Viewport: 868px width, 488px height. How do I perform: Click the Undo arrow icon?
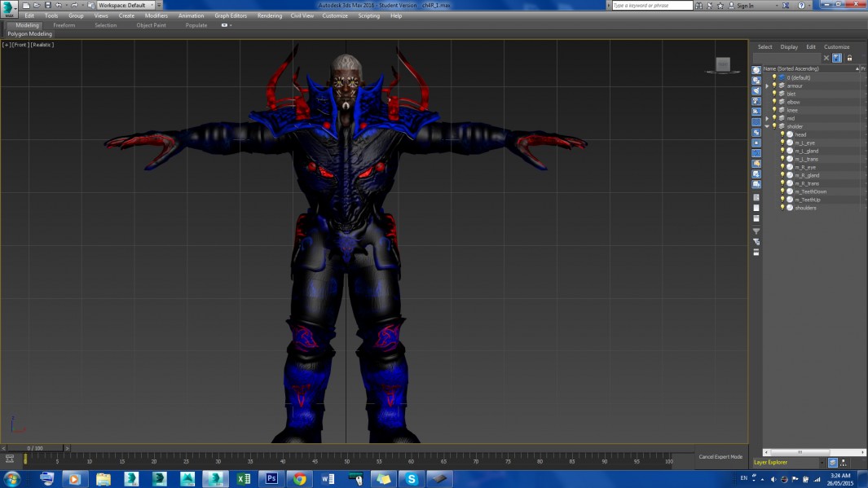[x=58, y=5]
